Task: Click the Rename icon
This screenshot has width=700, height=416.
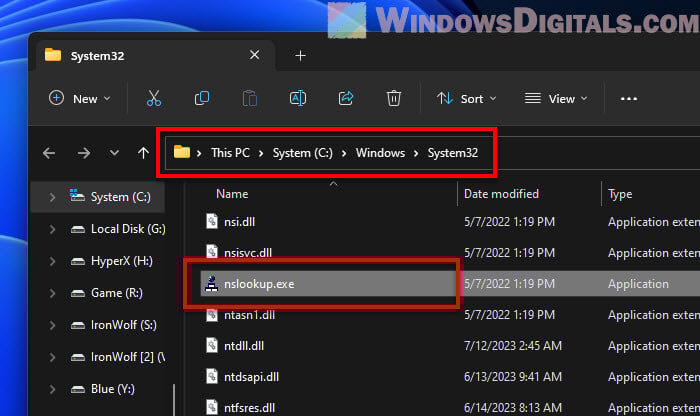Action: [x=298, y=98]
